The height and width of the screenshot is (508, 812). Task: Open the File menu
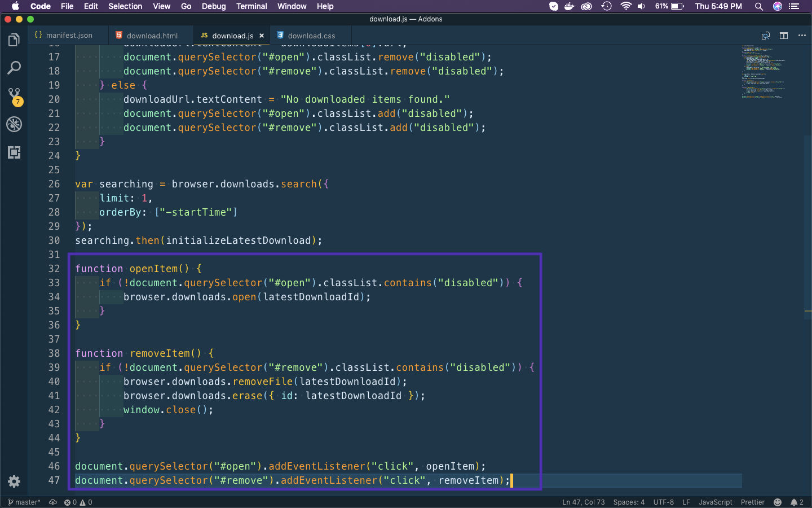pos(67,6)
